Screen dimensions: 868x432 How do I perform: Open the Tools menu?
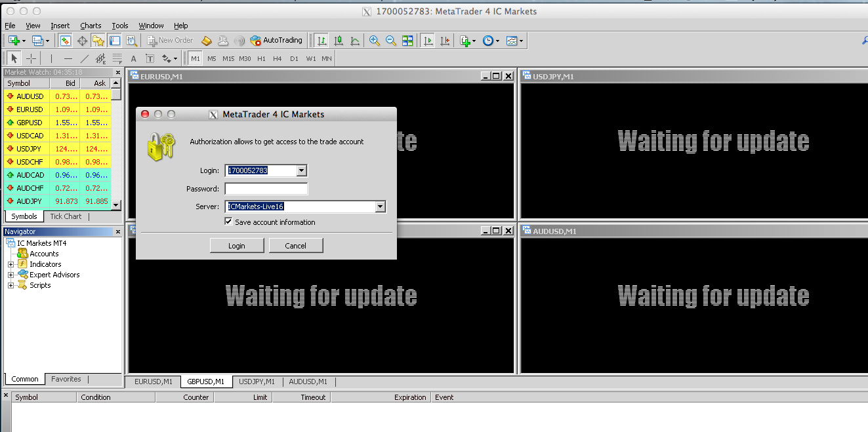click(x=120, y=26)
